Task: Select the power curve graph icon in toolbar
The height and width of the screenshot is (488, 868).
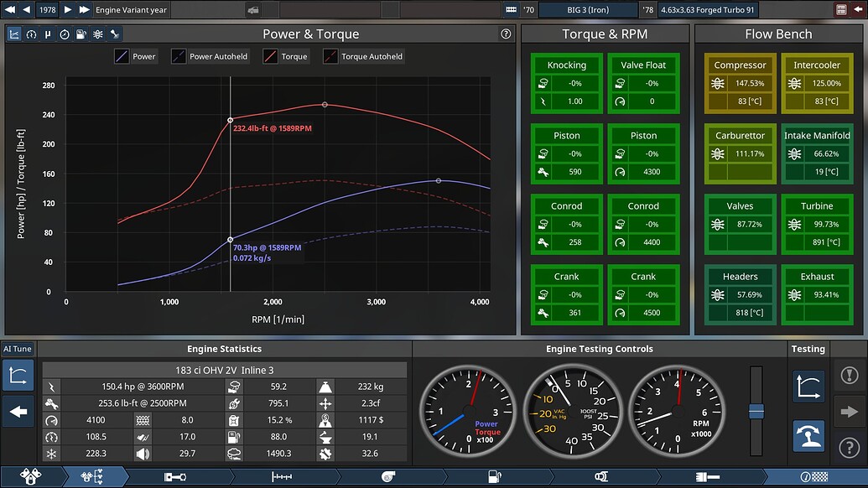Action: coord(14,34)
